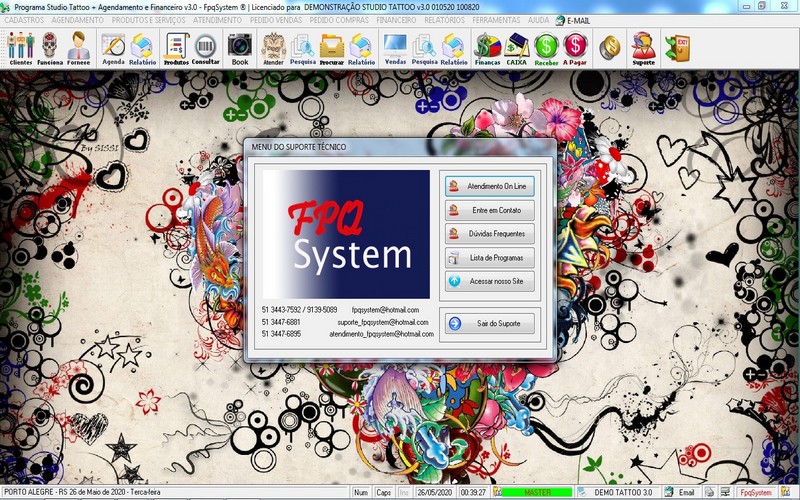Open the Produtos toolbar icon

pyautogui.click(x=176, y=48)
